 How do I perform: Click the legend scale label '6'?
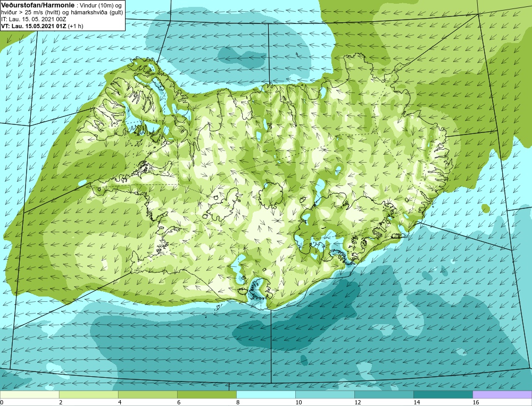[179, 402]
